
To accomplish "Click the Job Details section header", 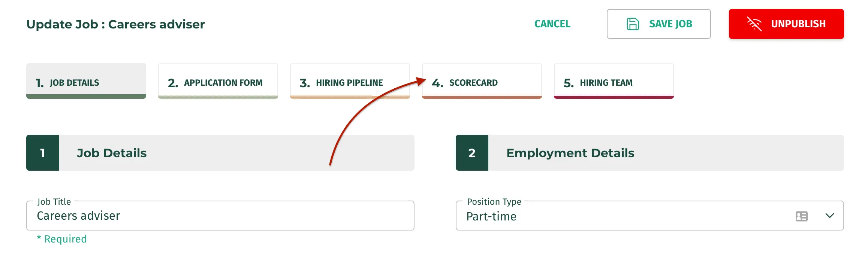I will click(x=220, y=153).
